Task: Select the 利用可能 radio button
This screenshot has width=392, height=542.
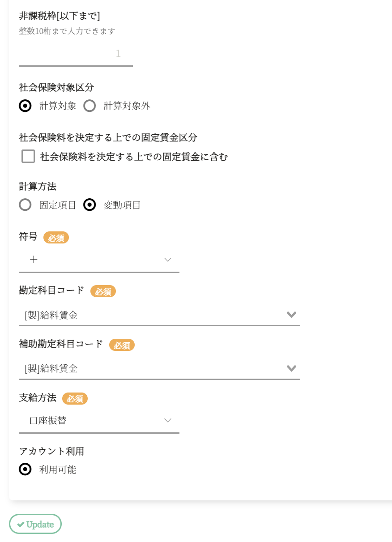Action: (x=26, y=469)
